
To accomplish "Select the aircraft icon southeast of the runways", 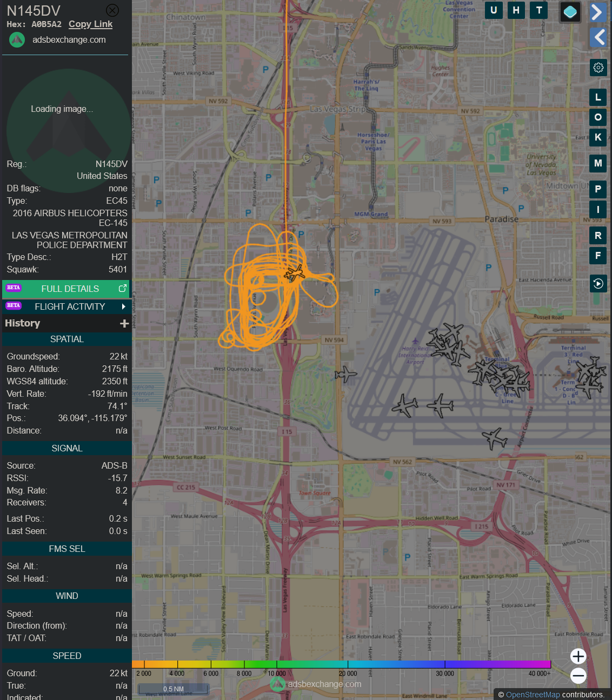I will click(x=495, y=438).
